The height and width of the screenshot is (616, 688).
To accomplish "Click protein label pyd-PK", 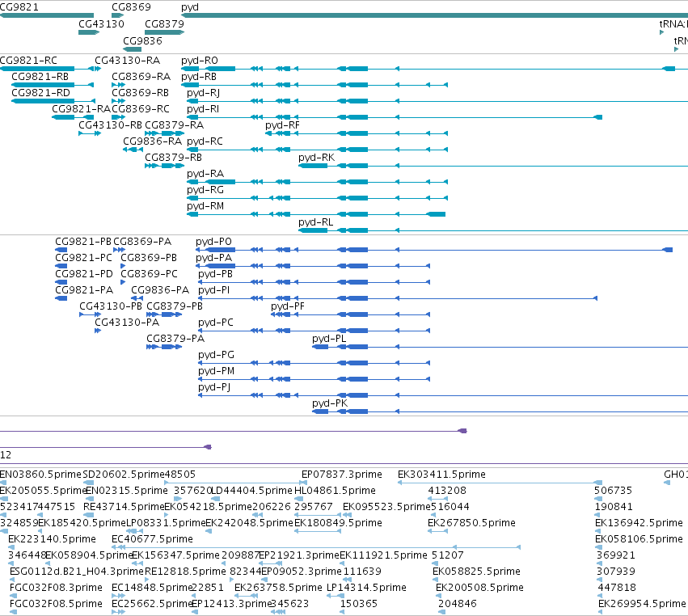I will [x=330, y=403].
